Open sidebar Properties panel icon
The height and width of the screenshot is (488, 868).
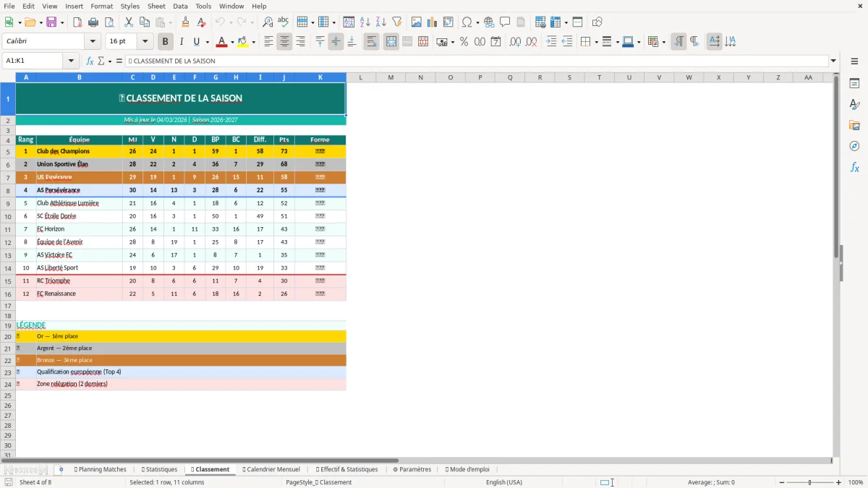854,84
